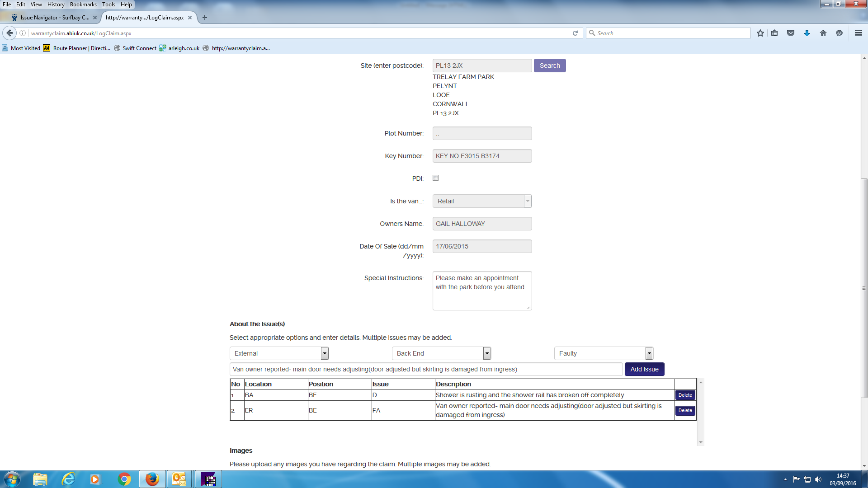
Task: Go to the Home page icon
Action: pyautogui.click(x=823, y=33)
